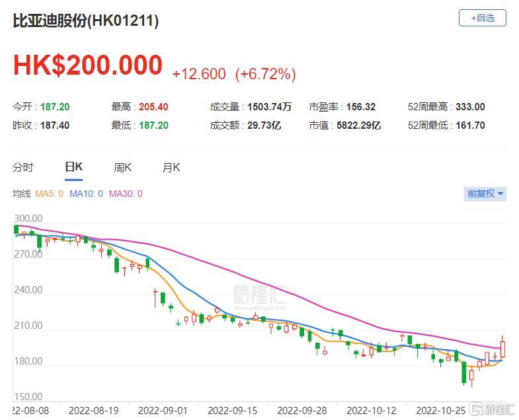The width and height of the screenshot is (519, 420).
Task: Click the 300.00 y-axis label
Action: tap(28, 219)
